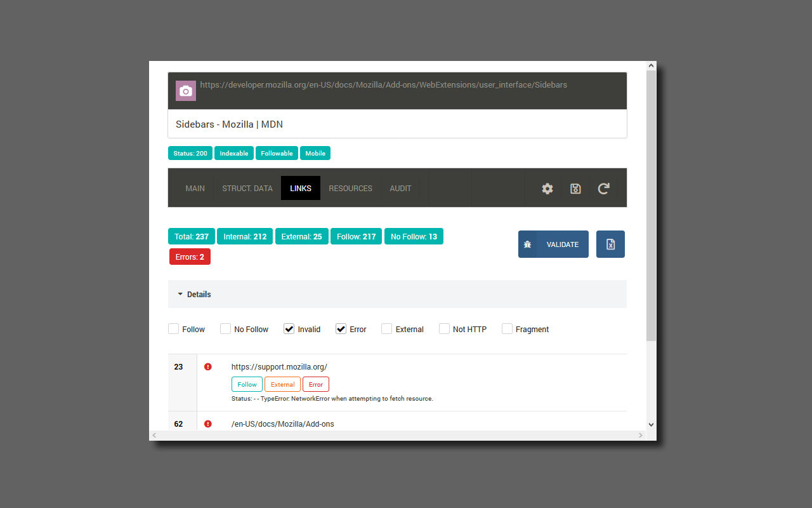Enable the No Follow checkbox
812x508 pixels.
[225, 329]
